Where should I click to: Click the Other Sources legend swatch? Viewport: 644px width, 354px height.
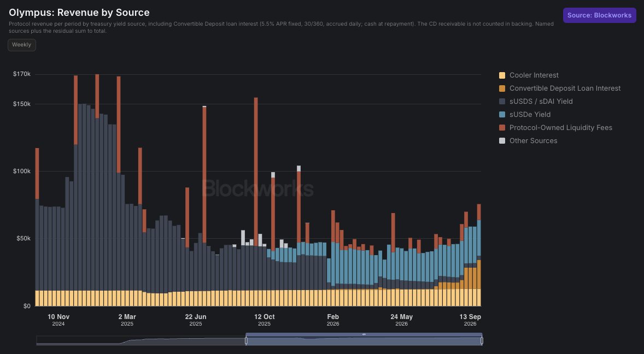pyautogui.click(x=502, y=141)
